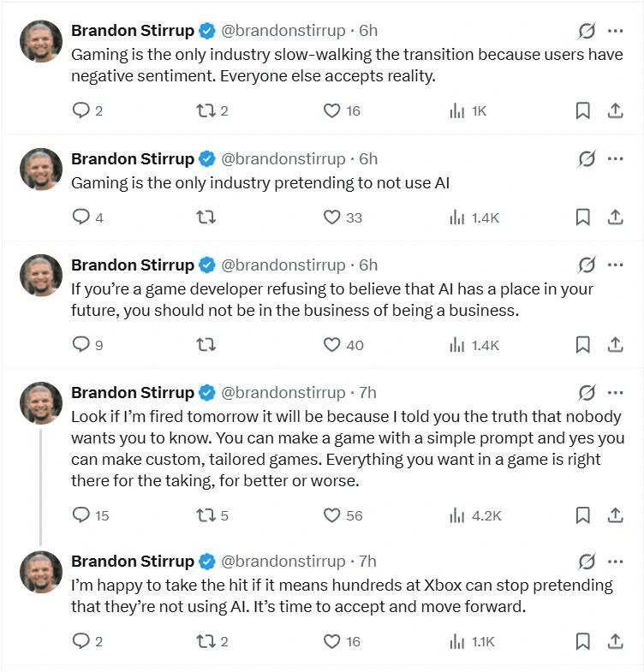This screenshot has width=644, height=672.
Task: Open Grok icon on the game developer tweet
Action: pyautogui.click(x=586, y=265)
